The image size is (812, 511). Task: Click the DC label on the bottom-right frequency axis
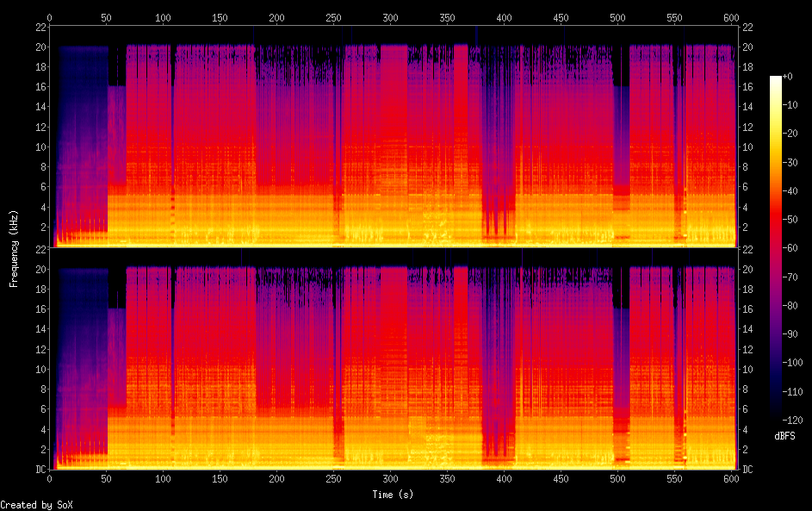click(748, 470)
